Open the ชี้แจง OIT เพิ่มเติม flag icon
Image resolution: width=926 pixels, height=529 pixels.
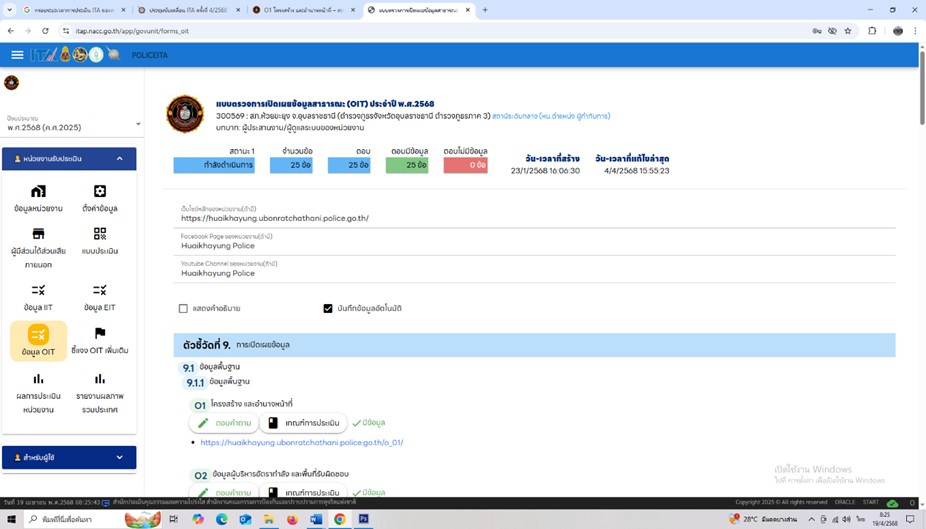tap(100, 334)
